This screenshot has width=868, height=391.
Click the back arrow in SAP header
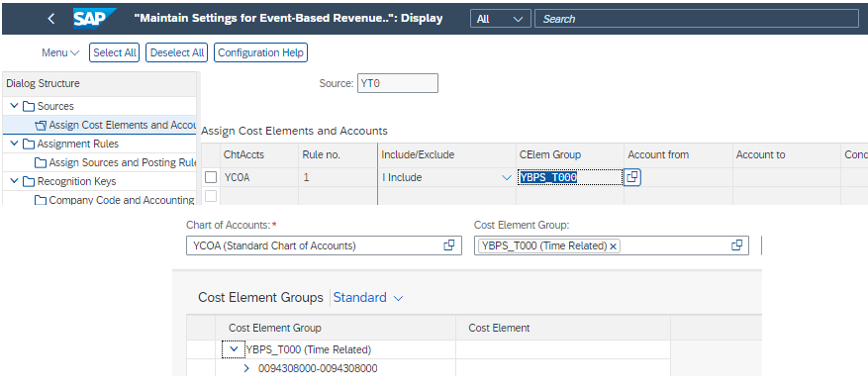click(x=50, y=18)
